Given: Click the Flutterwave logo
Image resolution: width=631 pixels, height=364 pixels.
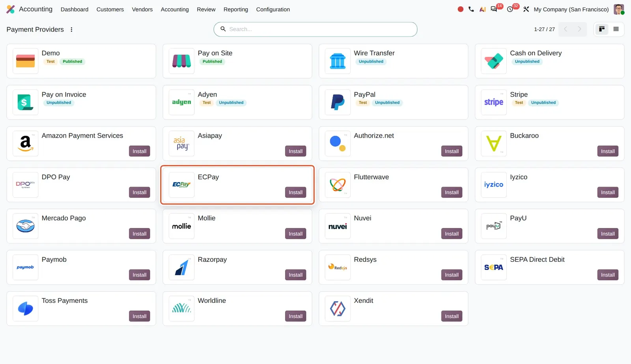Looking at the screenshot, I should [338, 185].
